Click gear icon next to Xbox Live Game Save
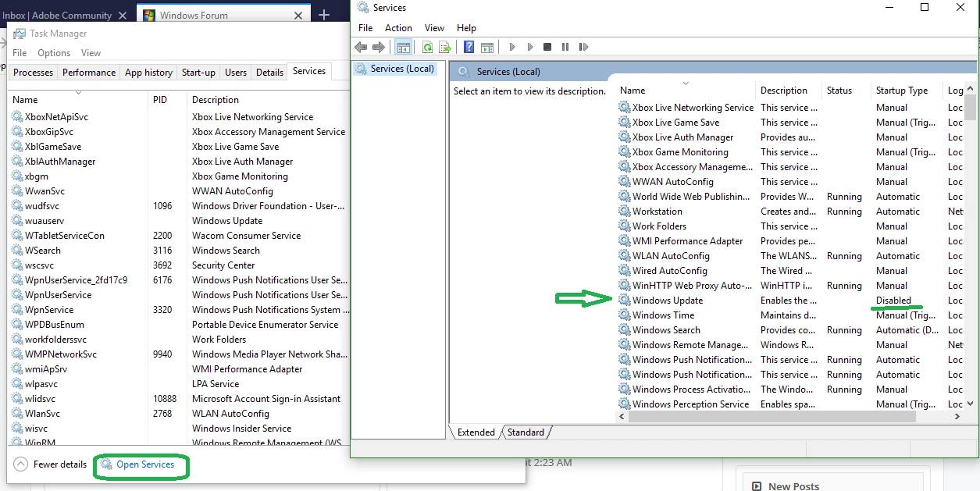This screenshot has width=980, height=491. point(625,123)
